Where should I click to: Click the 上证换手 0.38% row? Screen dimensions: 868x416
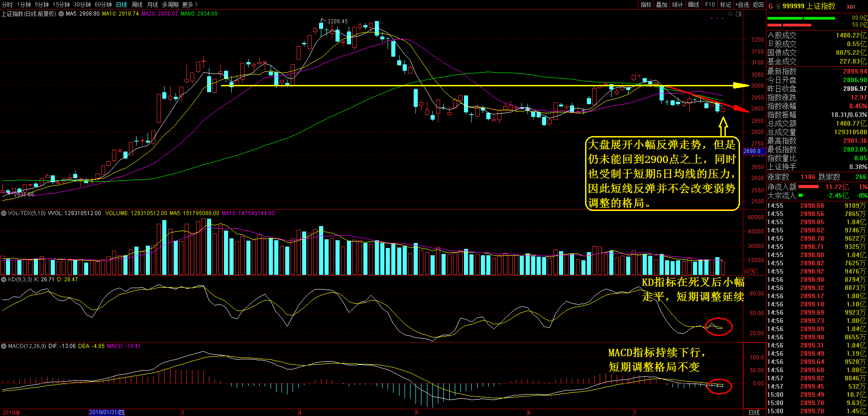tap(817, 167)
